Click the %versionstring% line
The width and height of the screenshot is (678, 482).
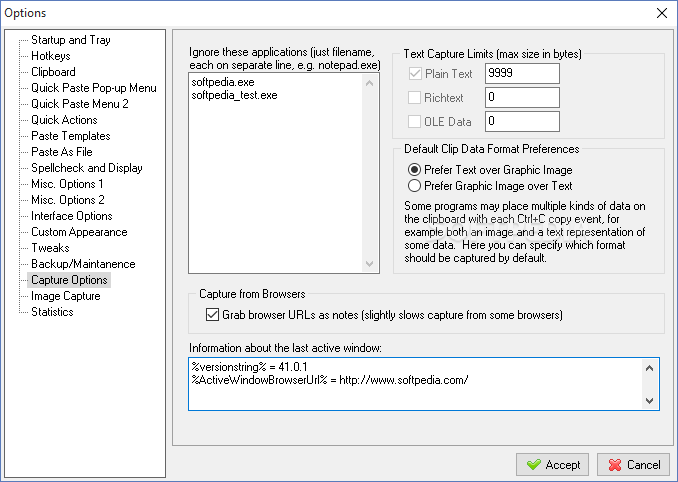click(249, 367)
